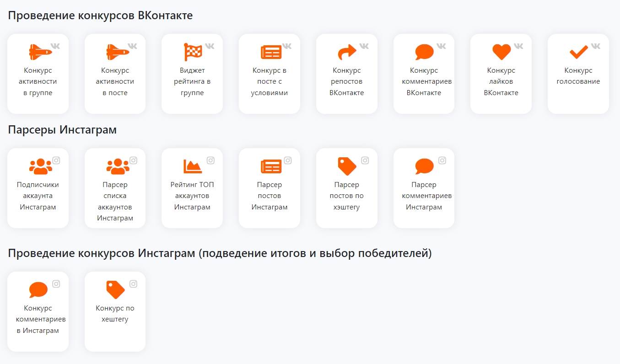This screenshot has width=620, height=364.
Task: Click the checkmark icon above 'Конкурс голосование'
Action: [x=579, y=52]
